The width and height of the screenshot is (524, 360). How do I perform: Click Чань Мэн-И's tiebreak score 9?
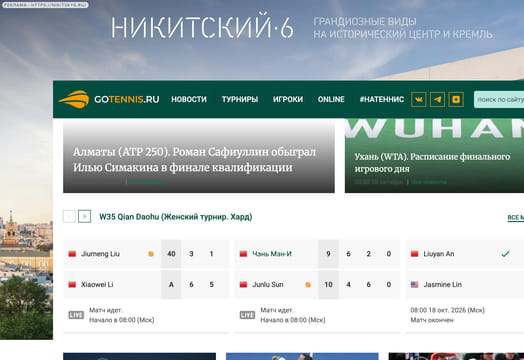pyautogui.click(x=328, y=254)
